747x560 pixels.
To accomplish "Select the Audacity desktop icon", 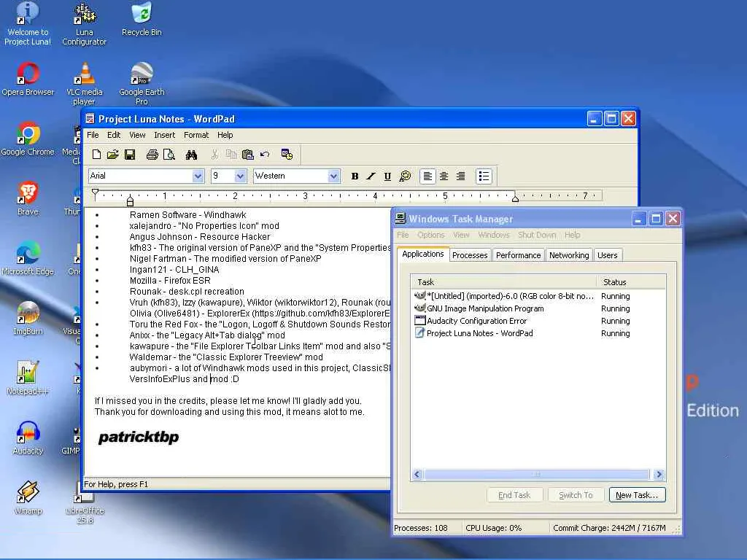I will [28, 437].
